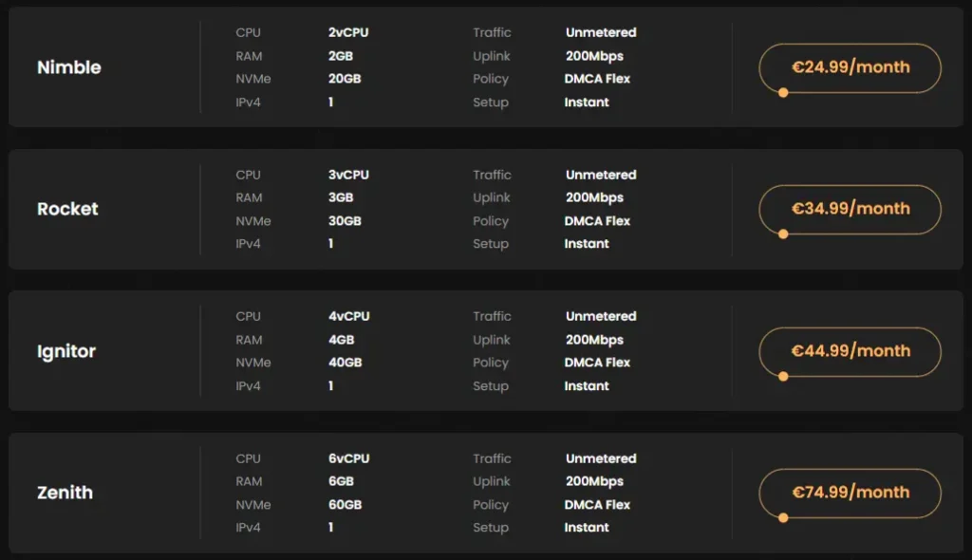The height and width of the screenshot is (560, 972).
Task: Click orange dot on Ignitor price button
Action: 783,376
